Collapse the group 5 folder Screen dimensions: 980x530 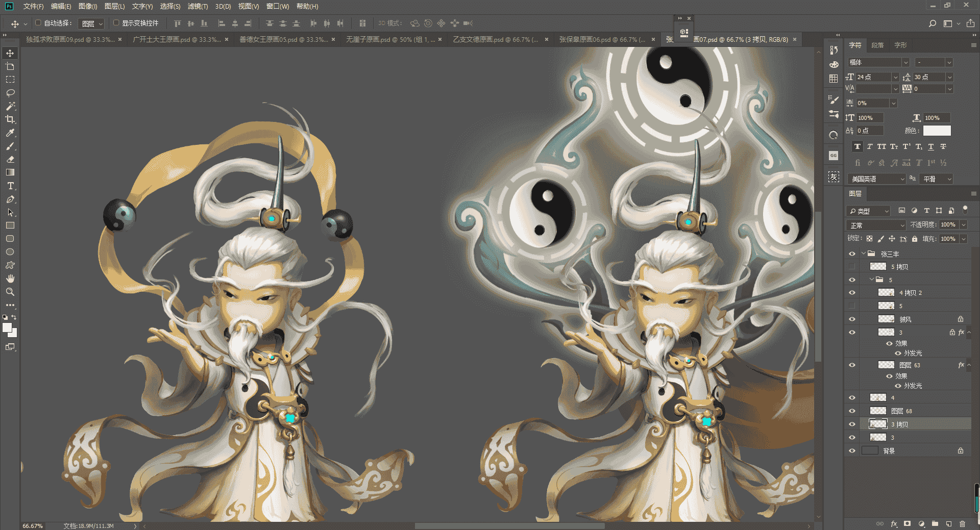872,280
